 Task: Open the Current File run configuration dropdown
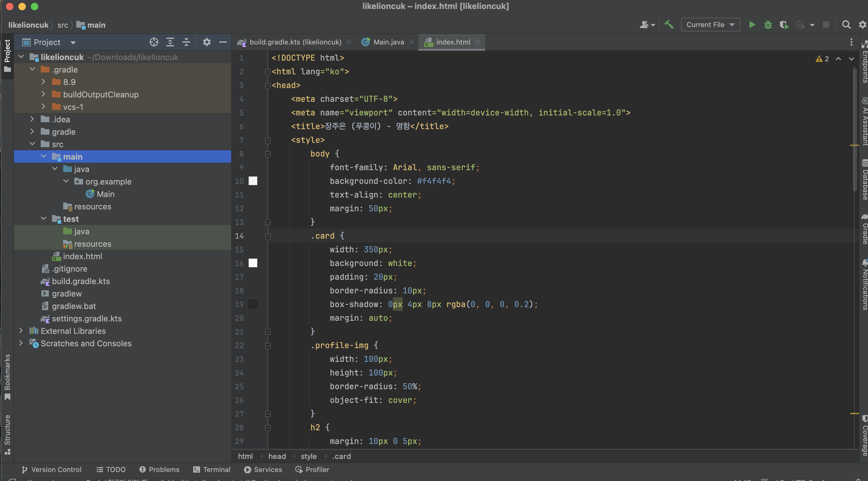(710, 25)
